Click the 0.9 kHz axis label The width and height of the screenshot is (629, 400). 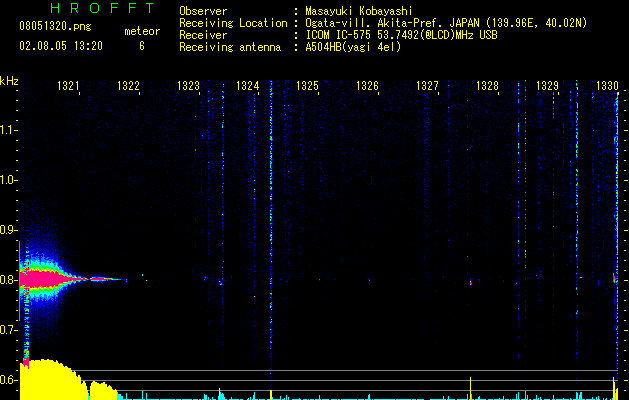pos(8,230)
